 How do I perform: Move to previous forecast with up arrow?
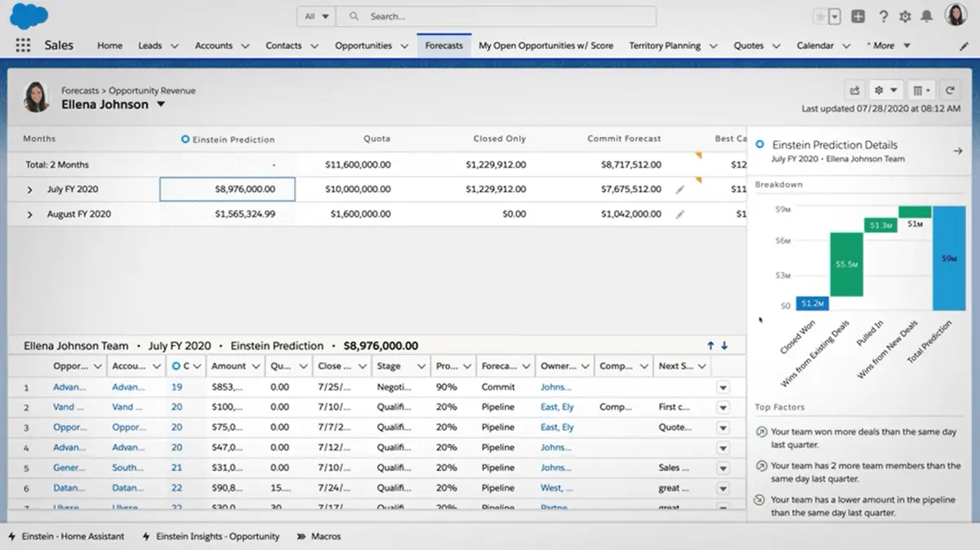[x=710, y=346]
